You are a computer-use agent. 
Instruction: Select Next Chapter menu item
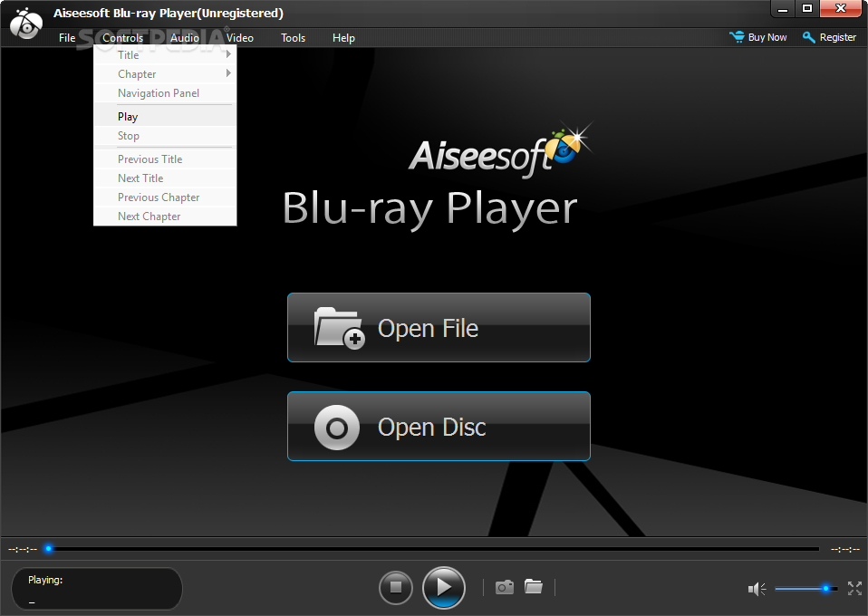(165, 217)
